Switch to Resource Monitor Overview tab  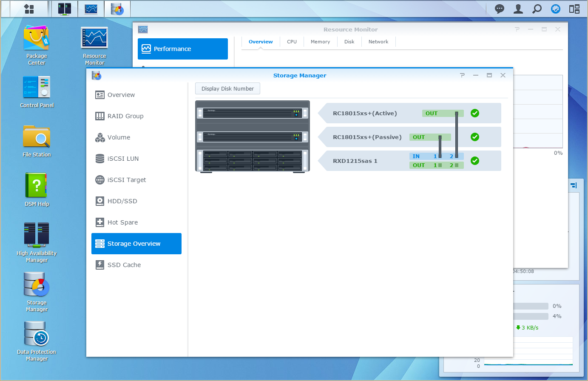(x=261, y=42)
